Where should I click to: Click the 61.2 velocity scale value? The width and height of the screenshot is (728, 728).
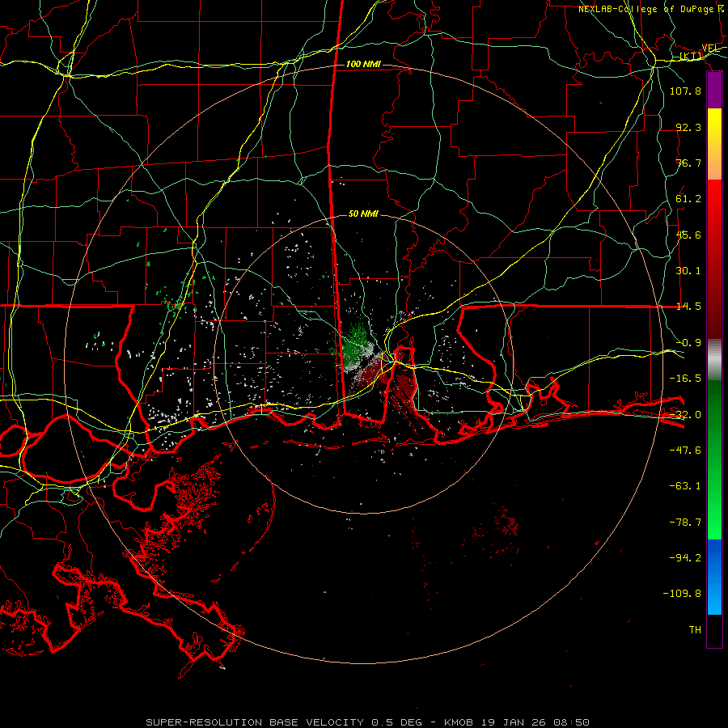(x=688, y=199)
